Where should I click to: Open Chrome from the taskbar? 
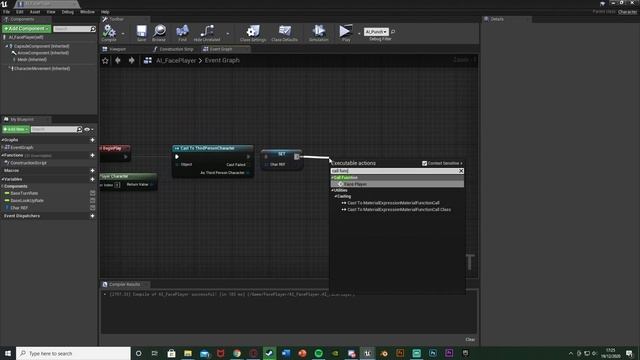[237, 353]
